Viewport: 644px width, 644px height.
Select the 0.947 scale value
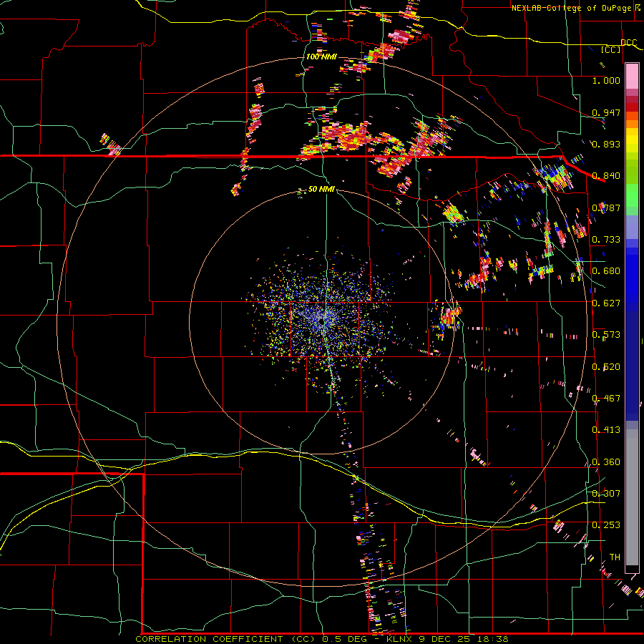(x=606, y=112)
